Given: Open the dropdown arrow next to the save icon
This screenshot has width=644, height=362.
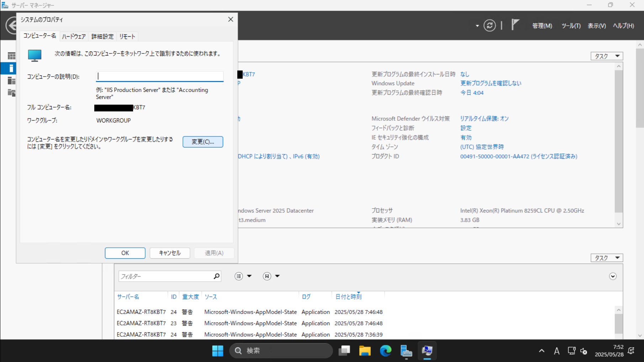Looking at the screenshot, I should (278, 276).
